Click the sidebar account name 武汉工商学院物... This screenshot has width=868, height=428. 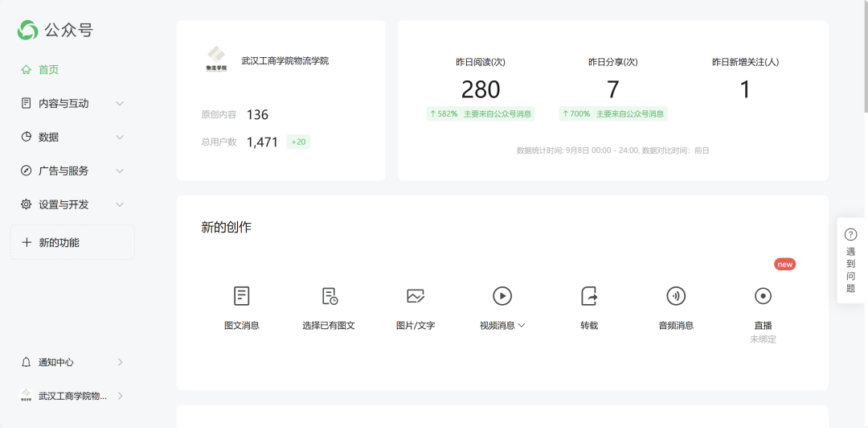click(x=72, y=396)
